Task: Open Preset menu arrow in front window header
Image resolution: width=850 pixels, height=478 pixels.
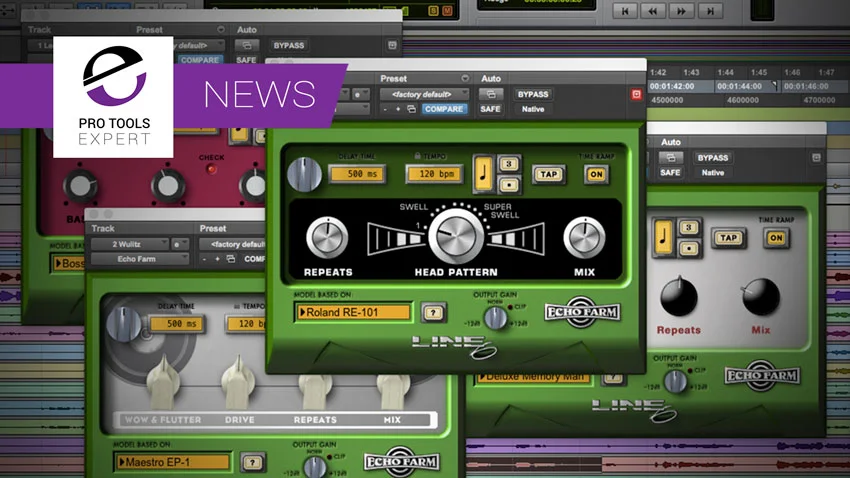Action: pos(465,79)
